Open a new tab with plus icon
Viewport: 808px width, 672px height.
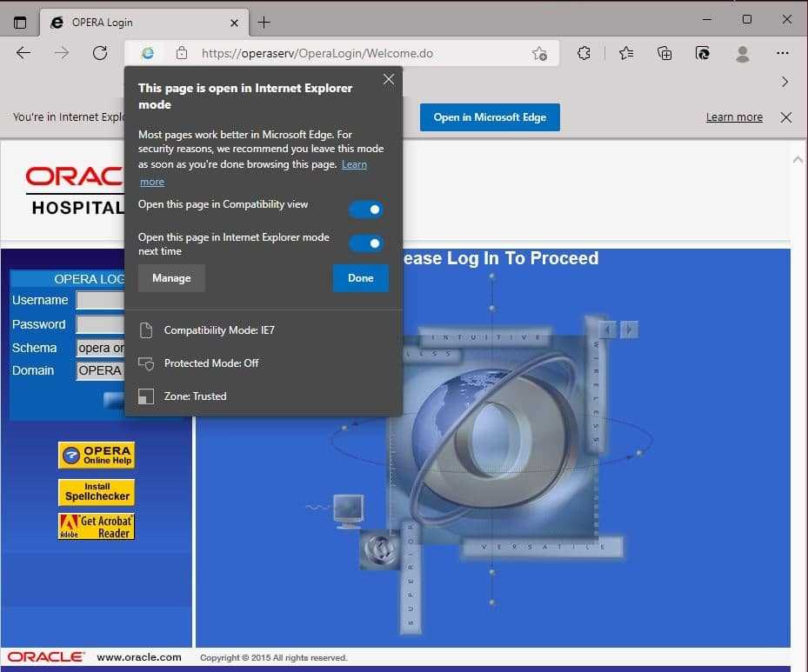(264, 22)
